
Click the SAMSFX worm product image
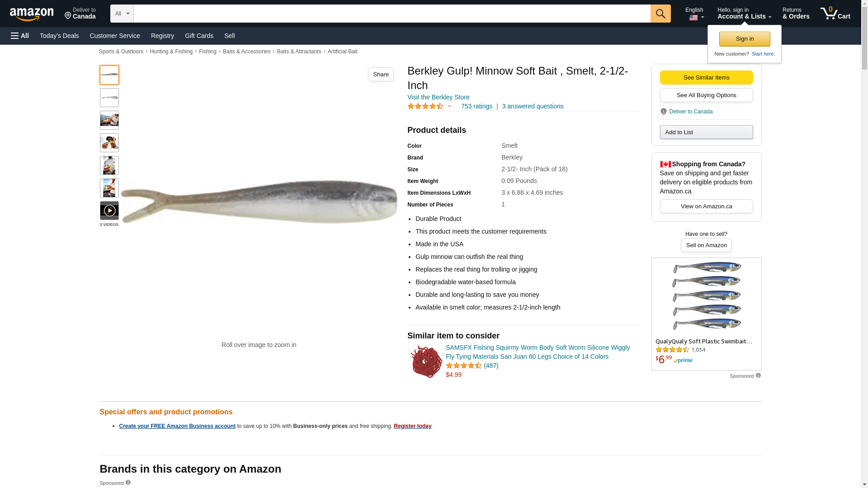tap(425, 361)
